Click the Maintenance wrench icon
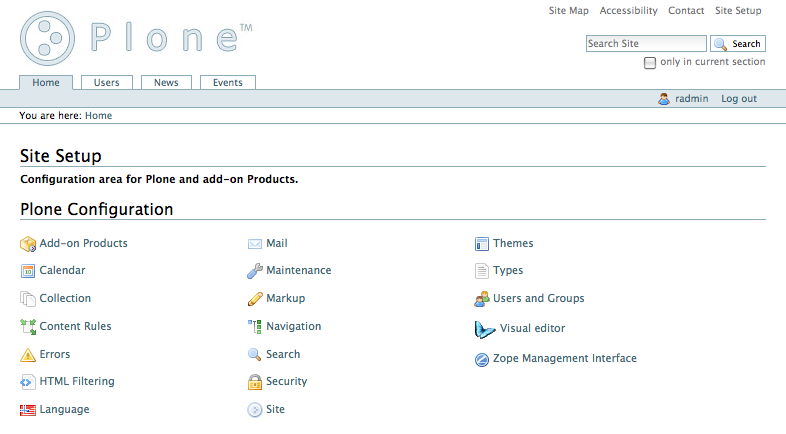Viewport: 786px width, 434px height. coord(255,271)
